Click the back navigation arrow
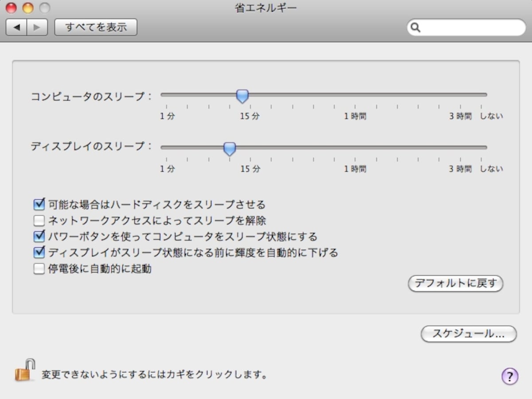The width and height of the screenshot is (532, 399). pos(16,28)
